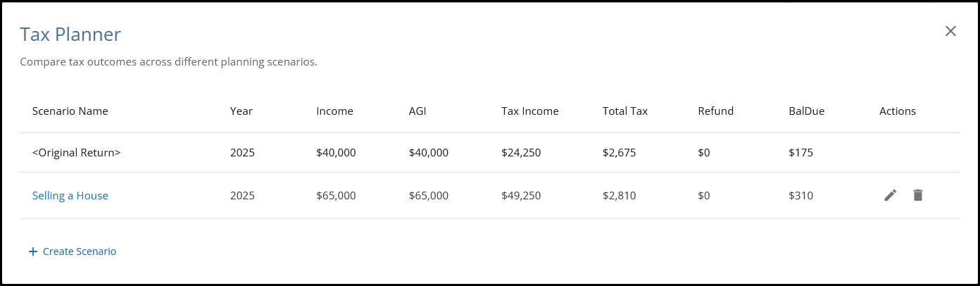980x286 pixels.
Task: Click the $175 BalDue amount
Action: (x=801, y=152)
